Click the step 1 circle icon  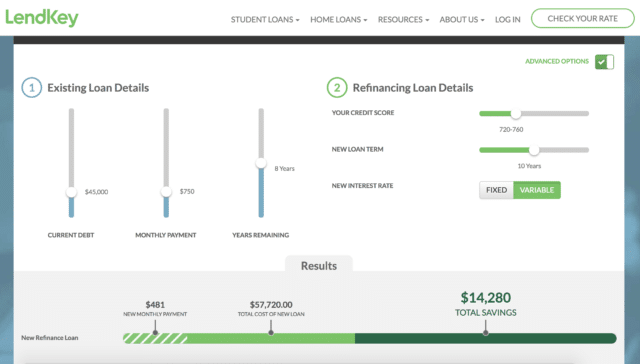[31, 88]
